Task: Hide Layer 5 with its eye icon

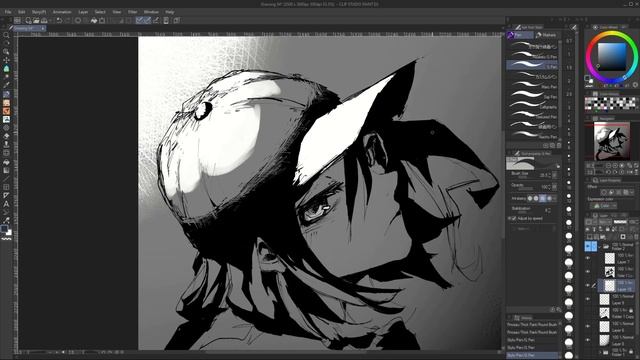Action: click(588, 340)
